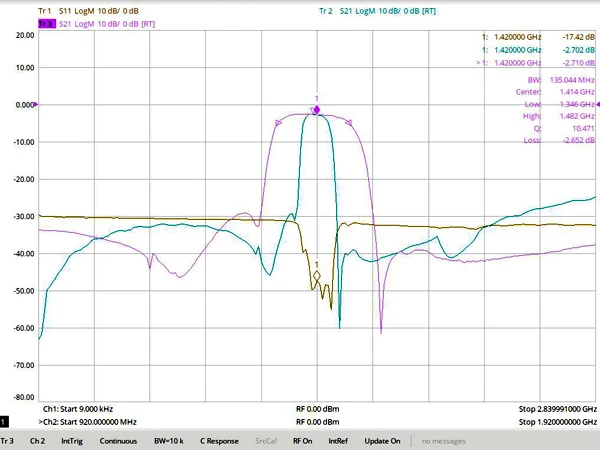Click Ch1 RF 0.00 dBm power readout
This screenshot has height=450, width=600.
click(318, 409)
